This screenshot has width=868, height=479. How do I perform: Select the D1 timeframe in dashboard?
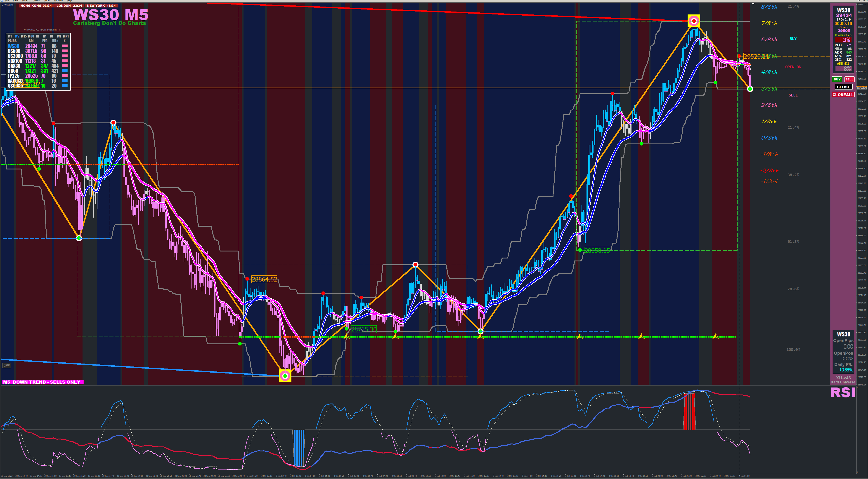[x=52, y=36]
